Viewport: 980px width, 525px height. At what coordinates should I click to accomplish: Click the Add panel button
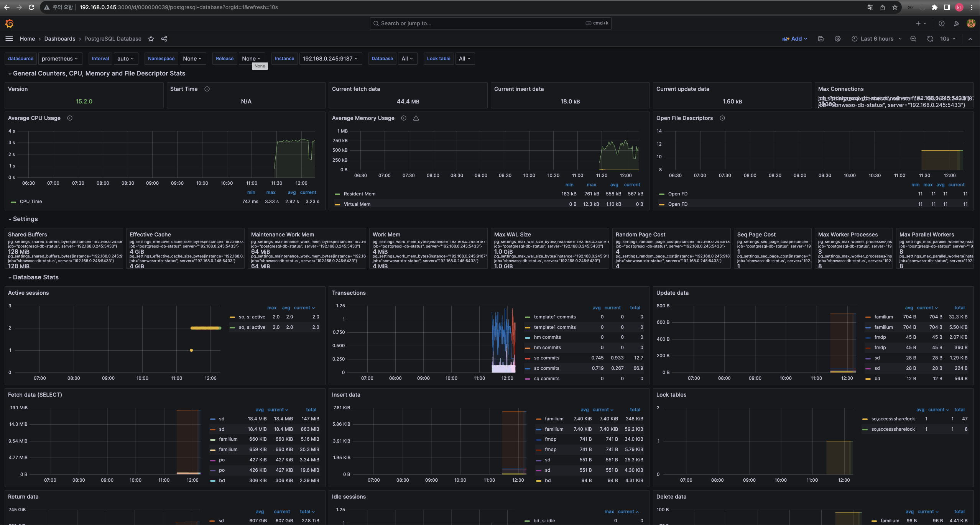tap(795, 39)
